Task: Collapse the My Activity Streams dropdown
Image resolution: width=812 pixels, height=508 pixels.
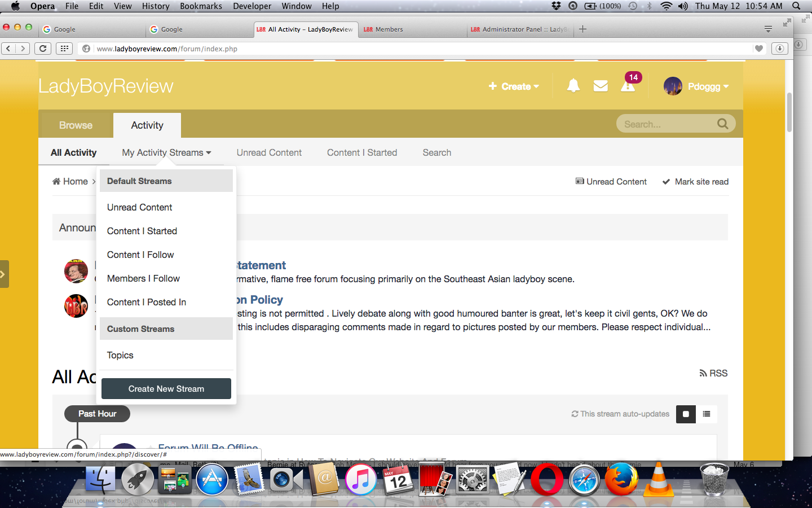Action: (x=166, y=152)
